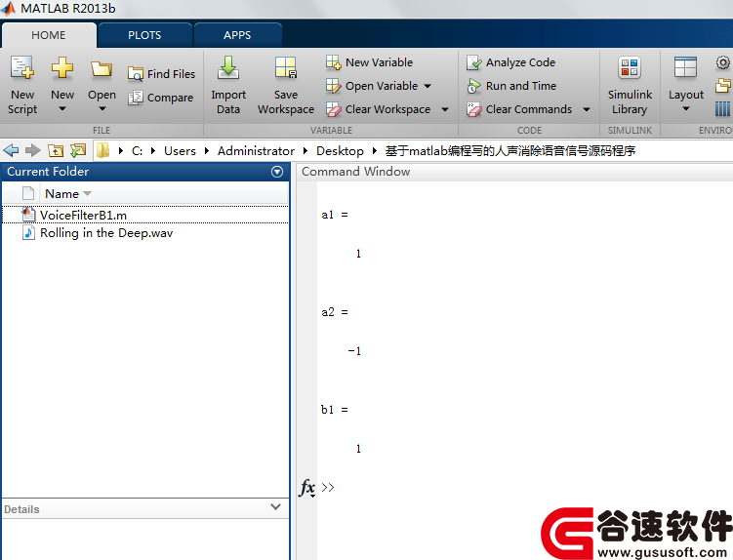Click the Compare label
The width and height of the screenshot is (733, 560).
tap(170, 98)
